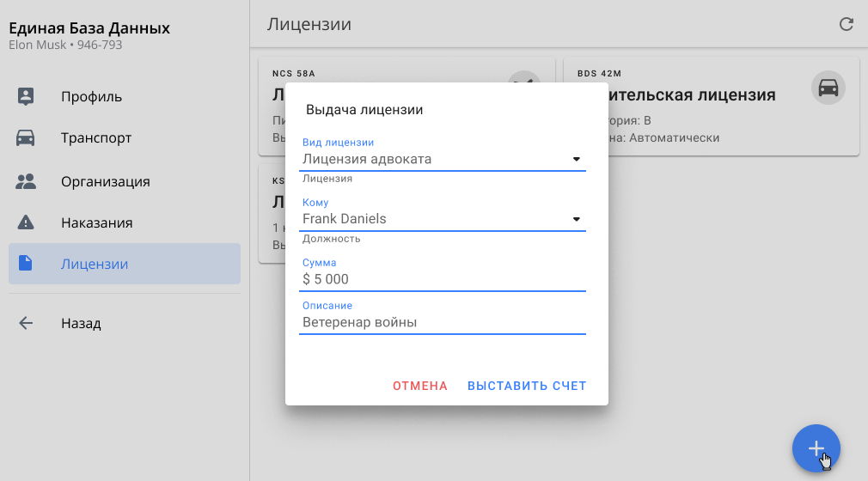Click the refresh icon in header
The height and width of the screenshot is (481, 868).
click(x=847, y=24)
